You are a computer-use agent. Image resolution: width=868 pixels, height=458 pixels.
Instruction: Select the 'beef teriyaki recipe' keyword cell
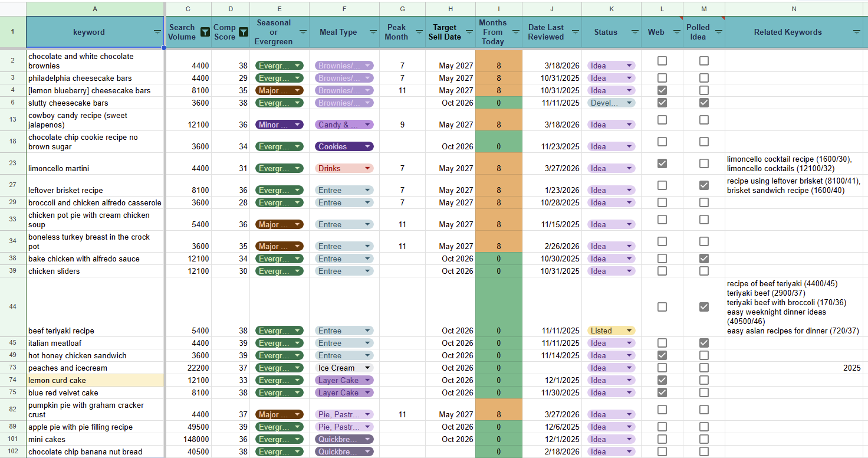pyautogui.click(x=96, y=307)
